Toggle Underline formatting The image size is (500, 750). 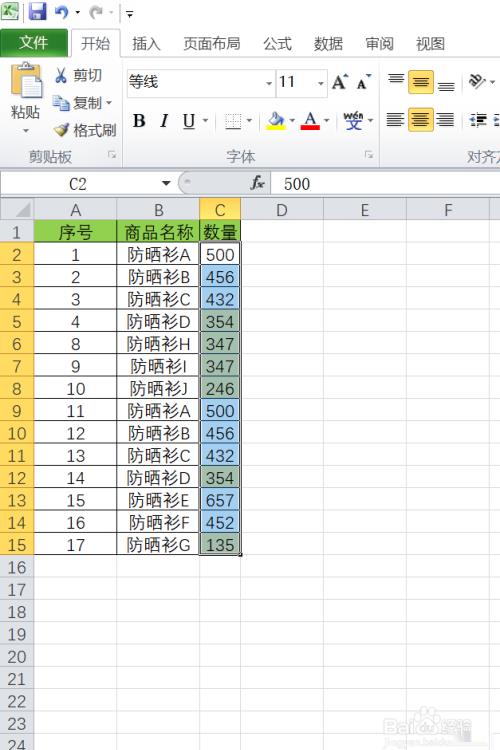coord(189,121)
